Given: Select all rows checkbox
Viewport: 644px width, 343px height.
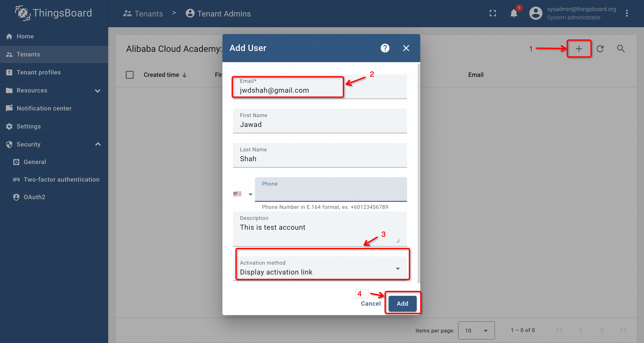Looking at the screenshot, I should pos(129,75).
